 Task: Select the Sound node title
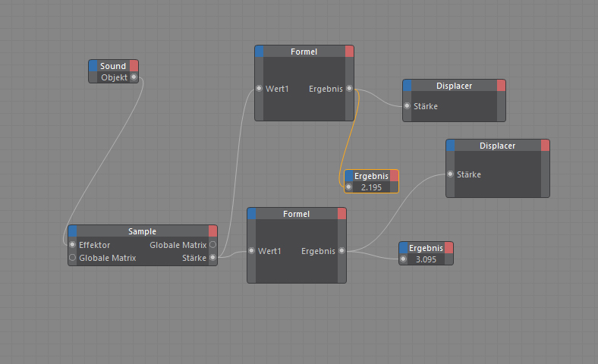(113, 66)
